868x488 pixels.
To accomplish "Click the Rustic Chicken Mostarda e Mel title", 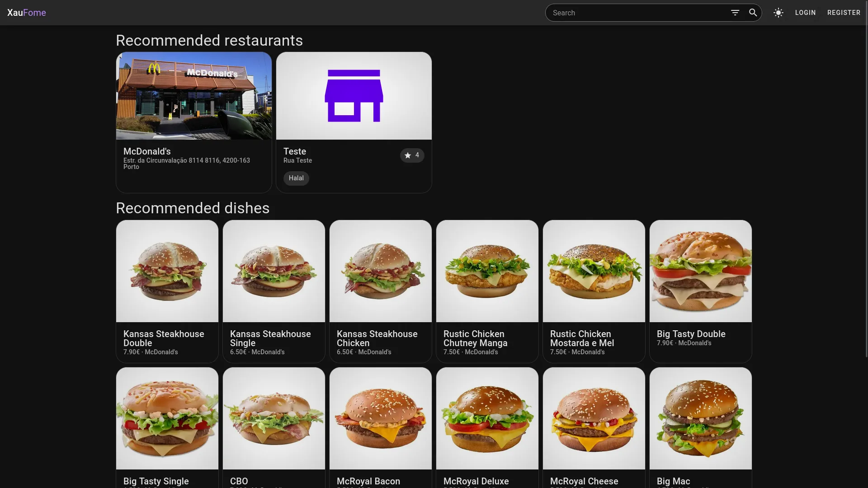I will (582, 338).
